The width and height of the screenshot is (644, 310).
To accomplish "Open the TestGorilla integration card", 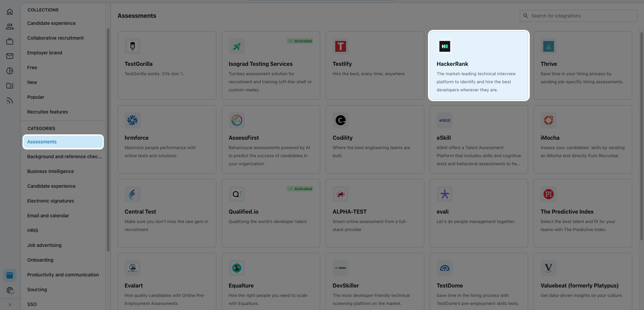I will (x=167, y=65).
